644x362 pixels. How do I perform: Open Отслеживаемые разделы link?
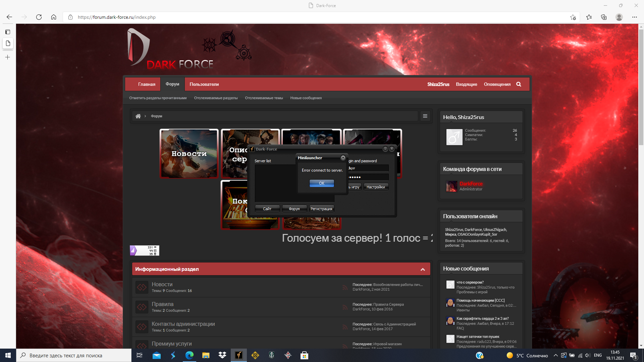(x=216, y=98)
